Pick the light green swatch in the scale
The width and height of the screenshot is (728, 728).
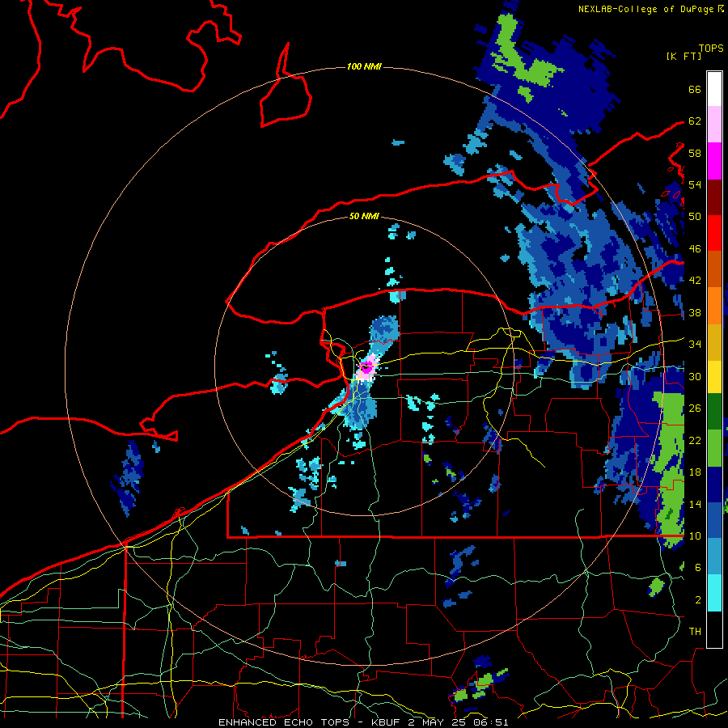[714, 447]
